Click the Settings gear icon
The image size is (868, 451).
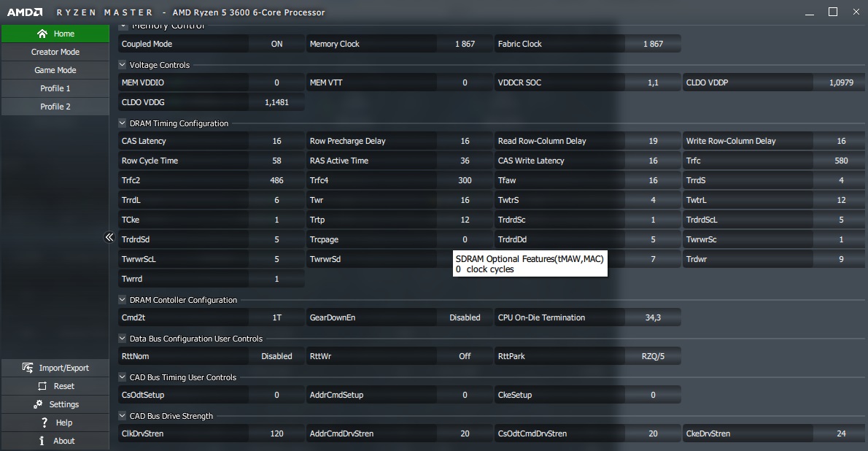click(38, 404)
